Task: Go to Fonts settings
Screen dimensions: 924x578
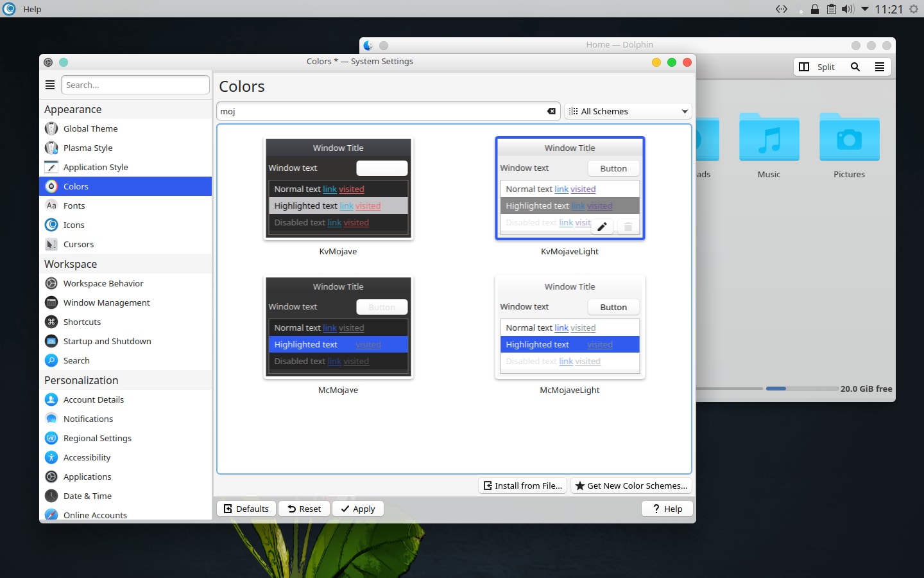Action: coord(74,206)
